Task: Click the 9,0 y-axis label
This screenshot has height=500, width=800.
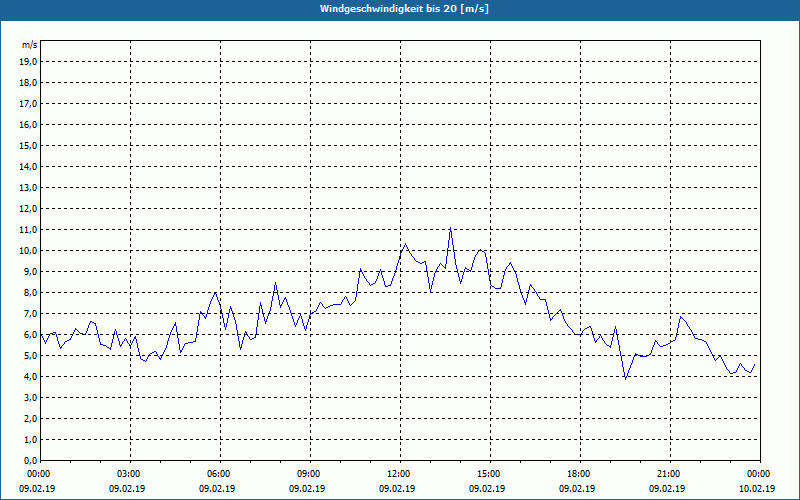Action: pos(31,271)
